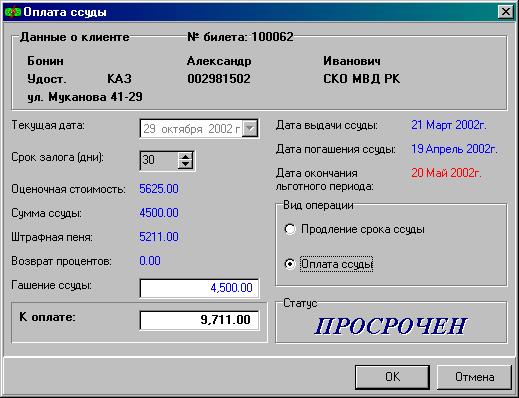
Task: Click the Срок залога value field
Action: coord(159,160)
